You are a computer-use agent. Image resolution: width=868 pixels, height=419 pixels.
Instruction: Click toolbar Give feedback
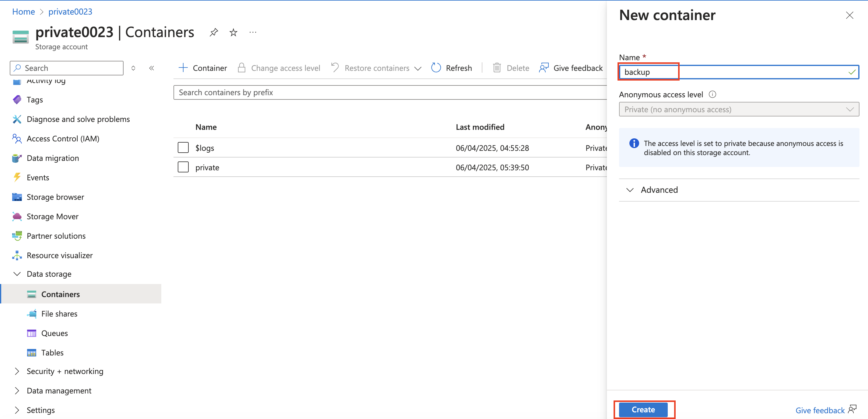(x=571, y=68)
